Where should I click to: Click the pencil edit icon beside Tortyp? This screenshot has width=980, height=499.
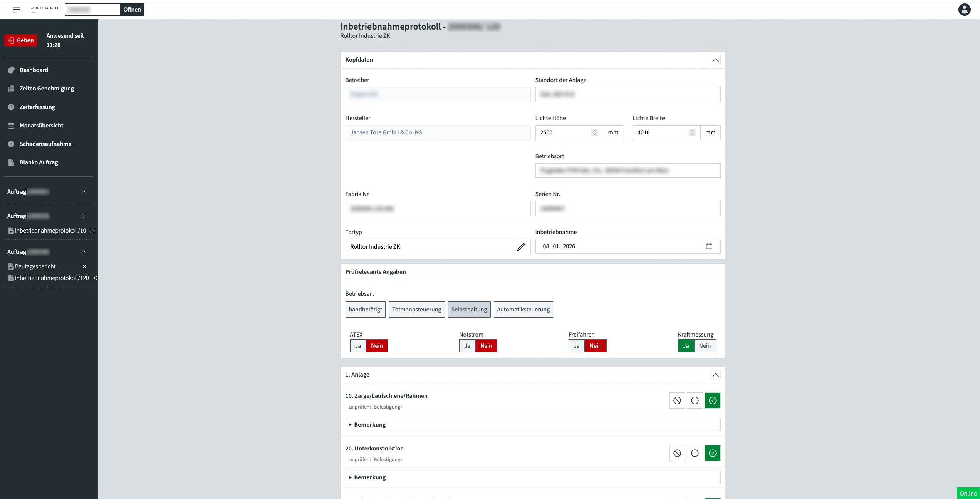point(521,247)
